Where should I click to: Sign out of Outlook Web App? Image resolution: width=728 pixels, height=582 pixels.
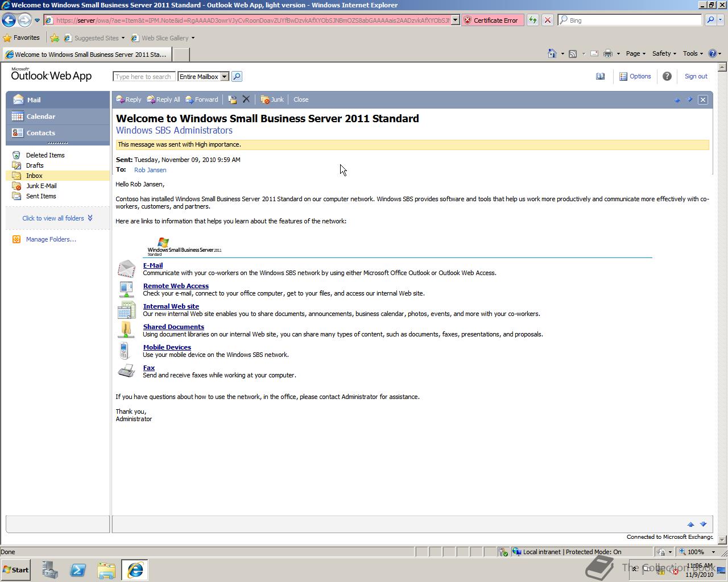click(x=696, y=76)
